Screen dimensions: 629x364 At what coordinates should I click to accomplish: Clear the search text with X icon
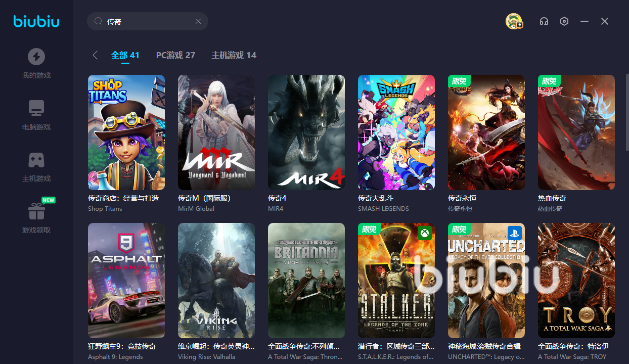point(198,21)
